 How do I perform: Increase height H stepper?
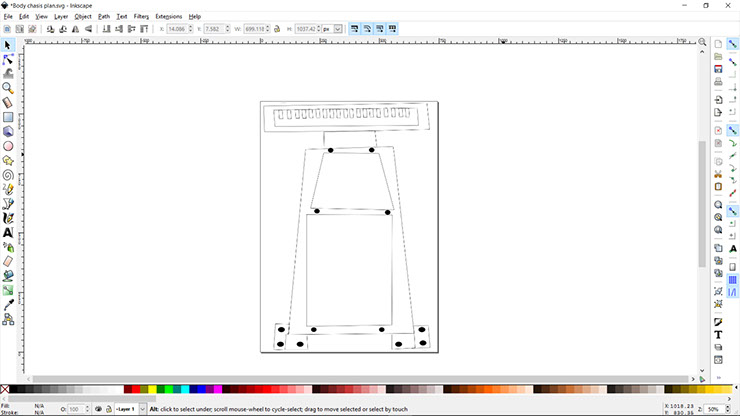(x=319, y=27)
